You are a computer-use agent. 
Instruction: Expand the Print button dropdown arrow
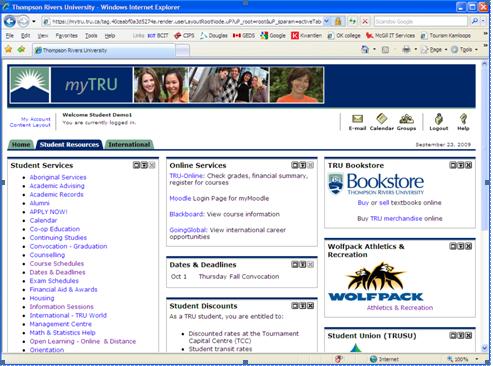tap(415, 50)
